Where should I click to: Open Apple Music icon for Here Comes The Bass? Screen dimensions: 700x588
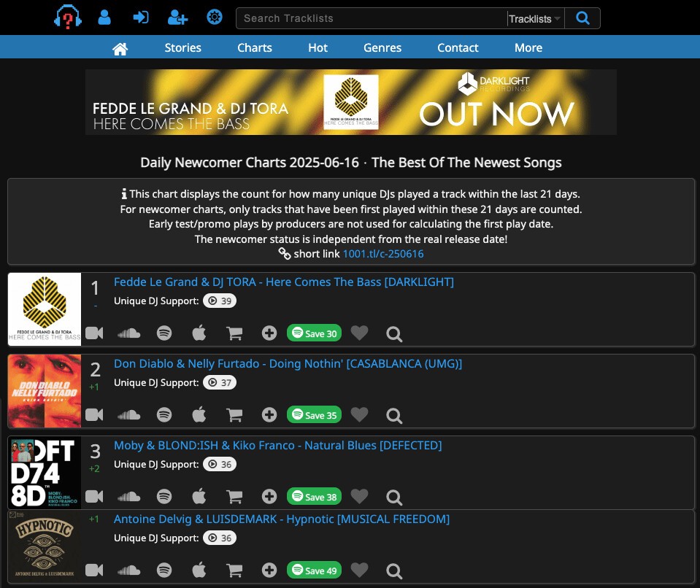(x=199, y=333)
